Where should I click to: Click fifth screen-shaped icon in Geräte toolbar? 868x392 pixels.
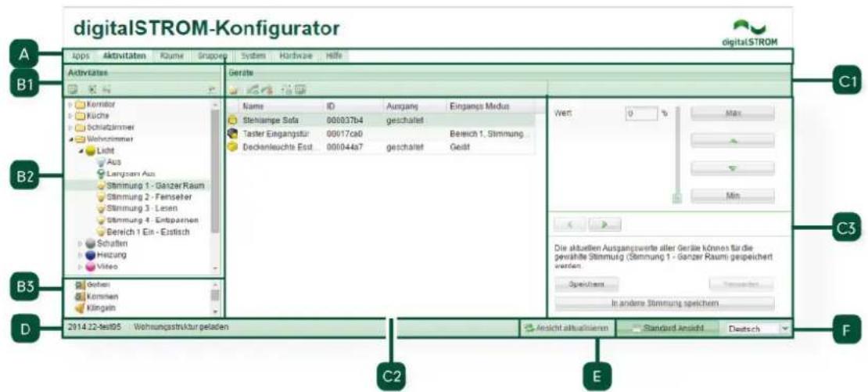(300, 89)
